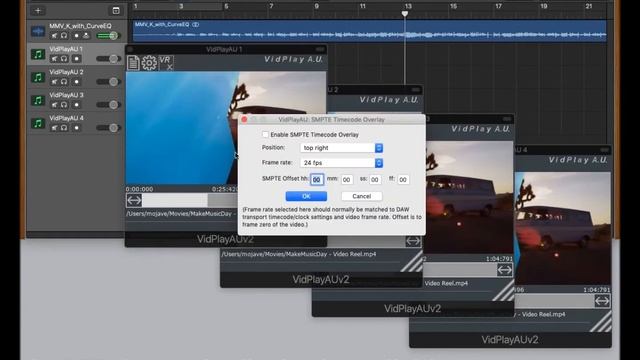Record-enable the VidPlayAU 4 track

click(x=76, y=128)
